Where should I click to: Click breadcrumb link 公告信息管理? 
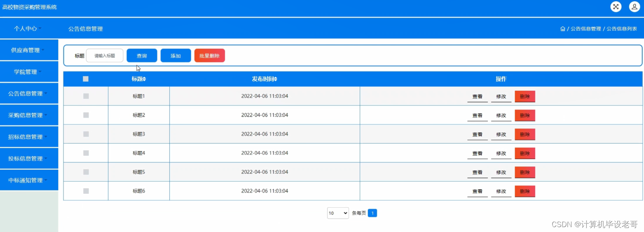(585, 29)
